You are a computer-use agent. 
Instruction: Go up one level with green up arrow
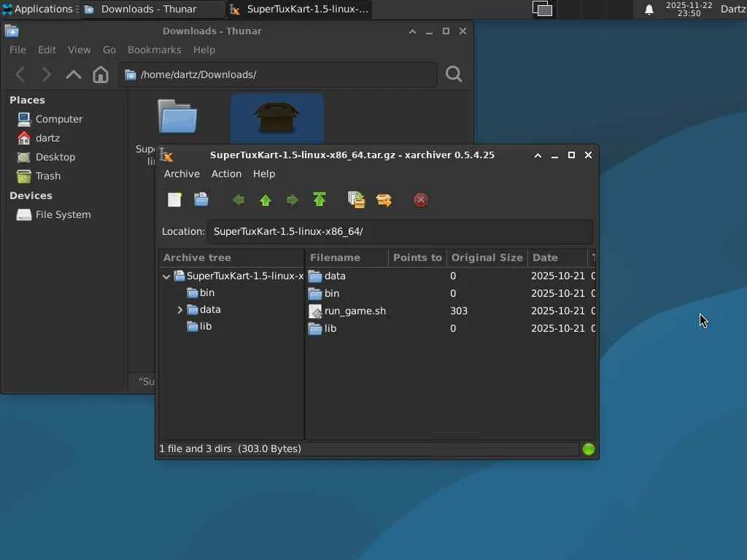[266, 200]
